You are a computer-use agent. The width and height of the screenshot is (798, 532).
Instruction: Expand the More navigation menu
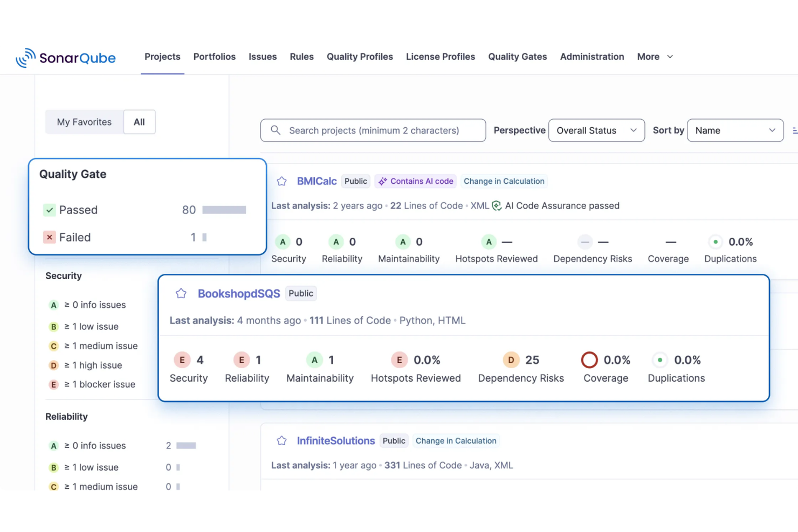coord(654,57)
